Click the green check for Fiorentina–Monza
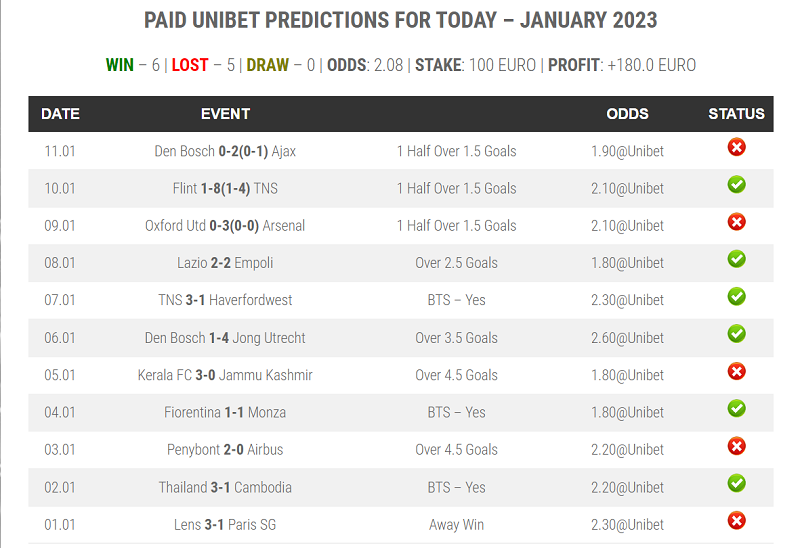This screenshot has height=548, width=800. 736,409
